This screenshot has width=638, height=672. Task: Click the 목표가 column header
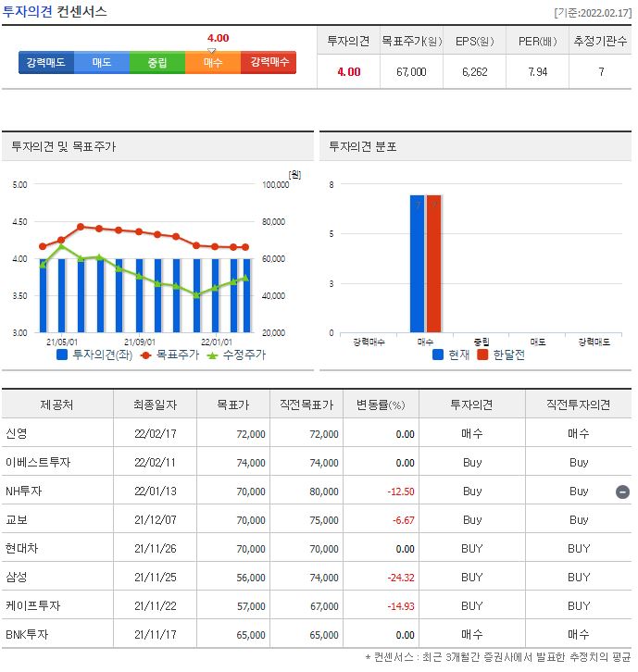click(232, 404)
